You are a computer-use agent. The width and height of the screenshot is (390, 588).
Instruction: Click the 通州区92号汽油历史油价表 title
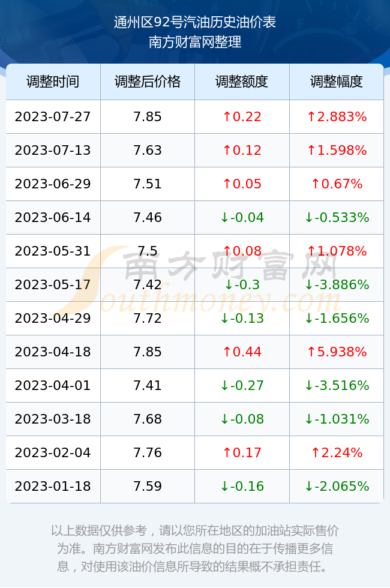coord(195,23)
